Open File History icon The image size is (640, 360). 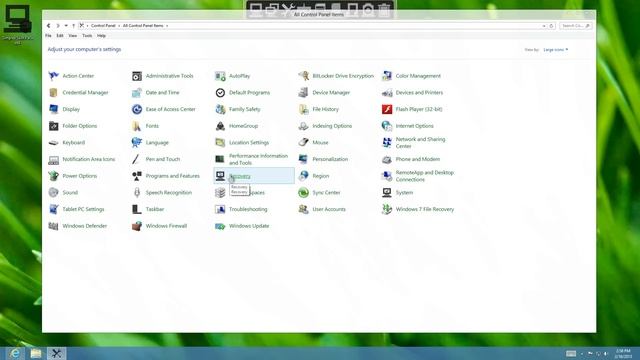[303, 109]
